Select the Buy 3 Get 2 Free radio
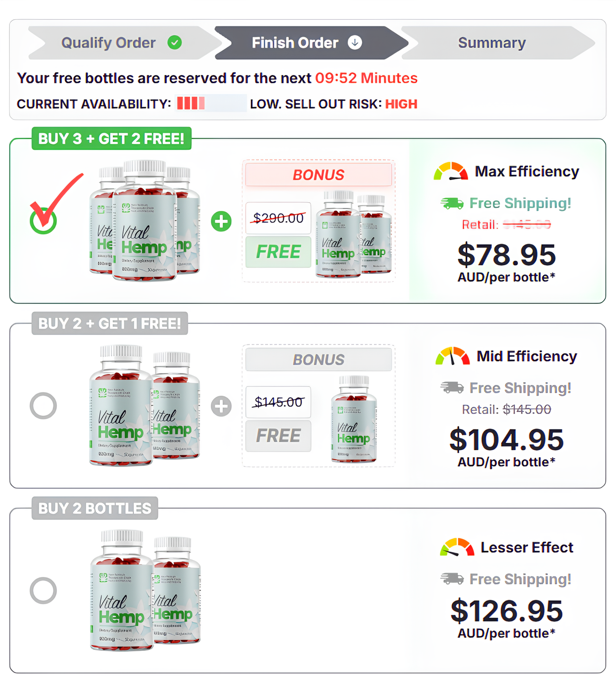616x685 pixels. click(43, 221)
